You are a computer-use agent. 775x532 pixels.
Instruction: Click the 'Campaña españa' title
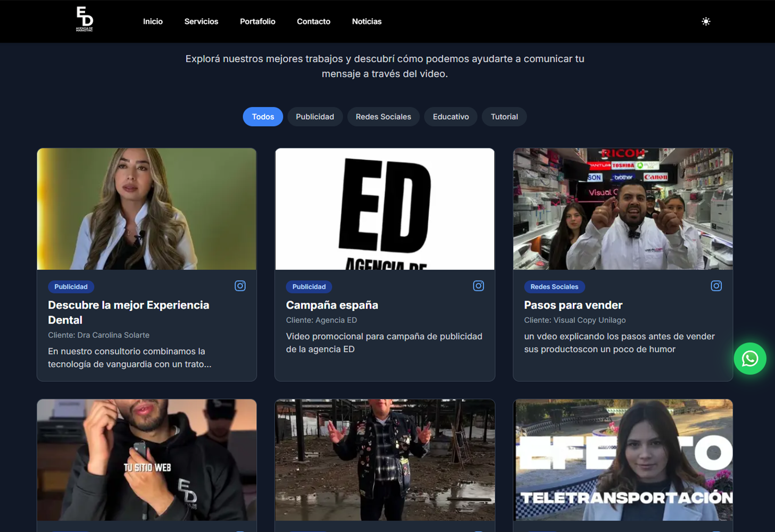pos(332,305)
